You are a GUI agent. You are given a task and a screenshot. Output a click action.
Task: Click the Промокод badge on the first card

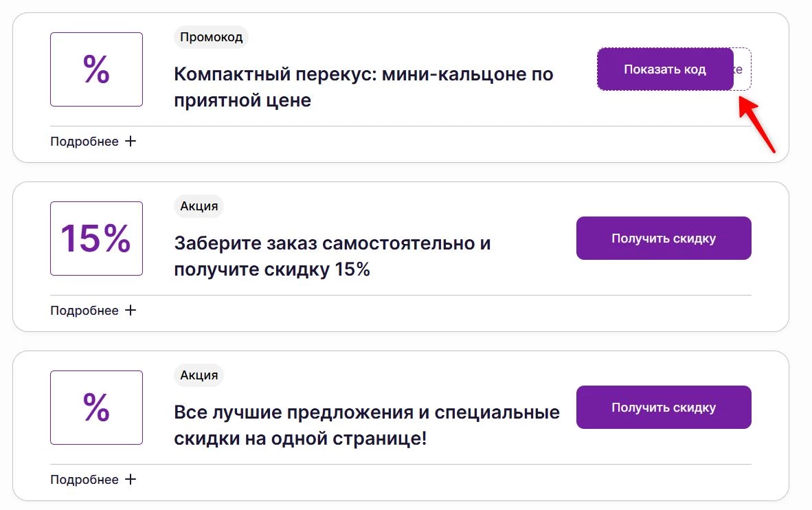pyautogui.click(x=210, y=37)
